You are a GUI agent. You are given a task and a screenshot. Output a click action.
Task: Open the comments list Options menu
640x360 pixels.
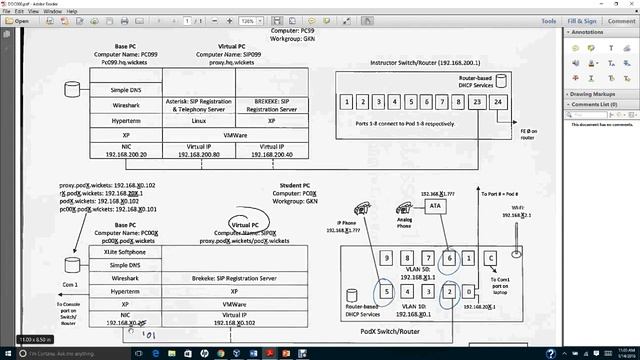[x=632, y=115]
